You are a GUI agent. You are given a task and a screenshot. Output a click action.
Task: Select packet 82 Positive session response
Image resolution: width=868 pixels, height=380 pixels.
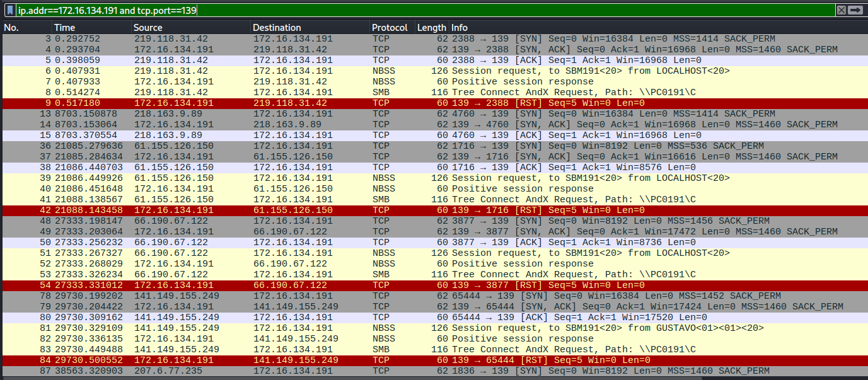pos(434,338)
